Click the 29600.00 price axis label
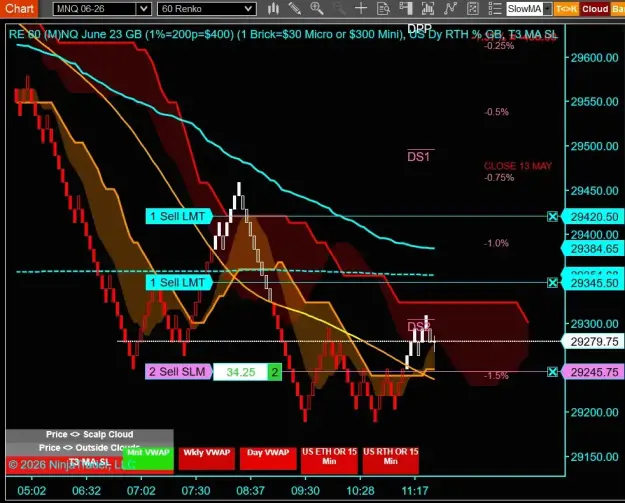625x503 pixels. 594,58
